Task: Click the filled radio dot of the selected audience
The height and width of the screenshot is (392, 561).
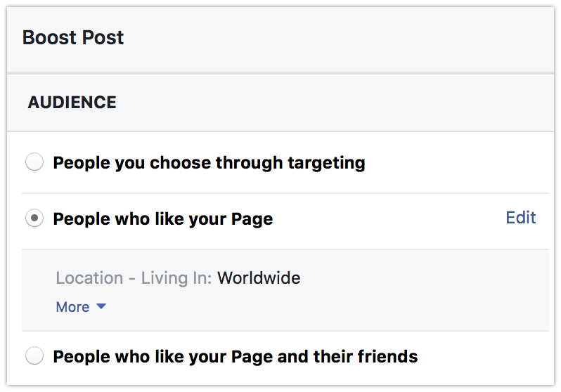Action: pos(34,218)
